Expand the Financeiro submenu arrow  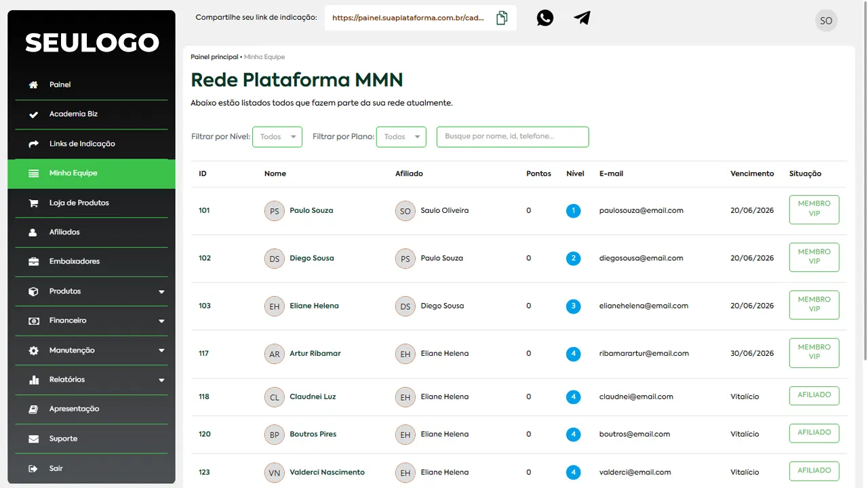(x=161, y=321)
